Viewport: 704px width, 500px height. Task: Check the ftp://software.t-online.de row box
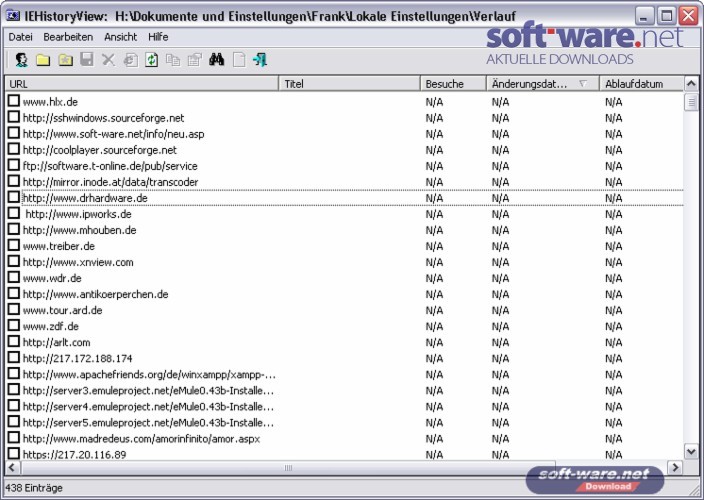(14, 165)
